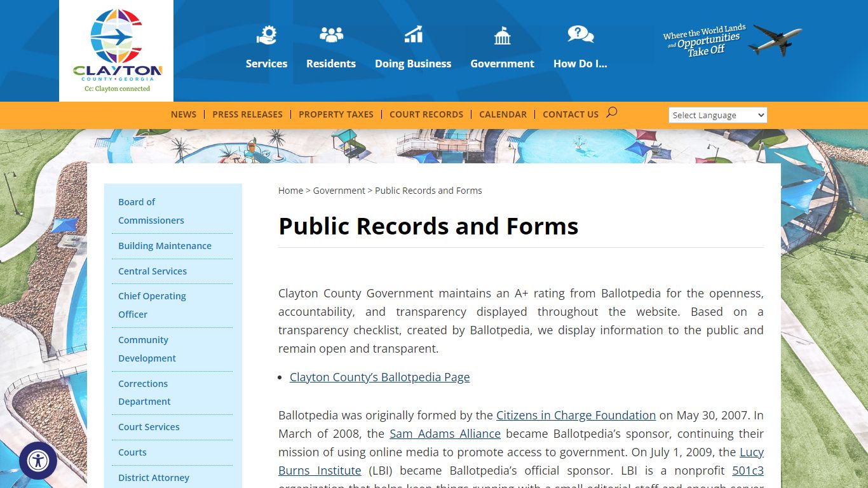
Task: Select Board of Commissioners in sidebar
Action: 151,211
